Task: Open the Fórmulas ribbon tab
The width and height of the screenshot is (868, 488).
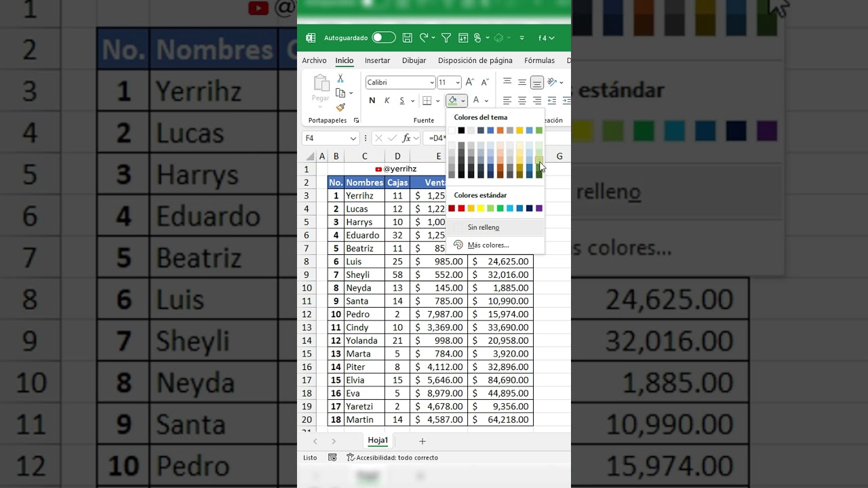Action: click(x=539, y=60)
